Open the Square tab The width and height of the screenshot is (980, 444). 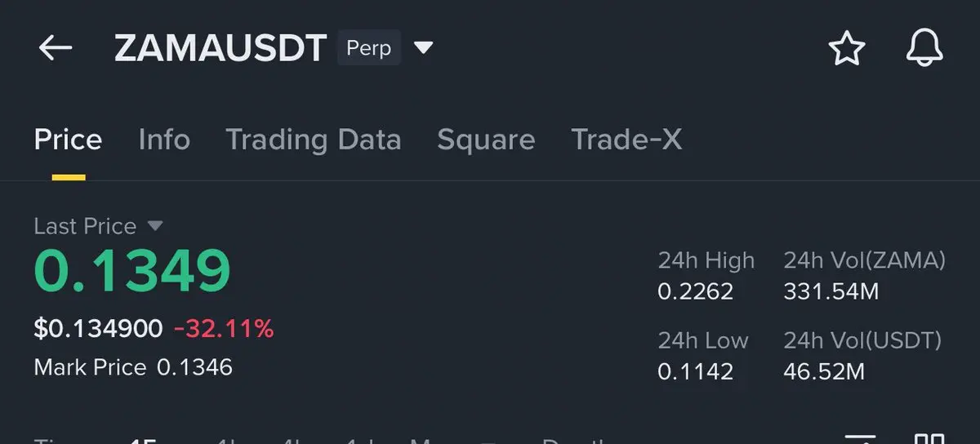tap(486, 140)
